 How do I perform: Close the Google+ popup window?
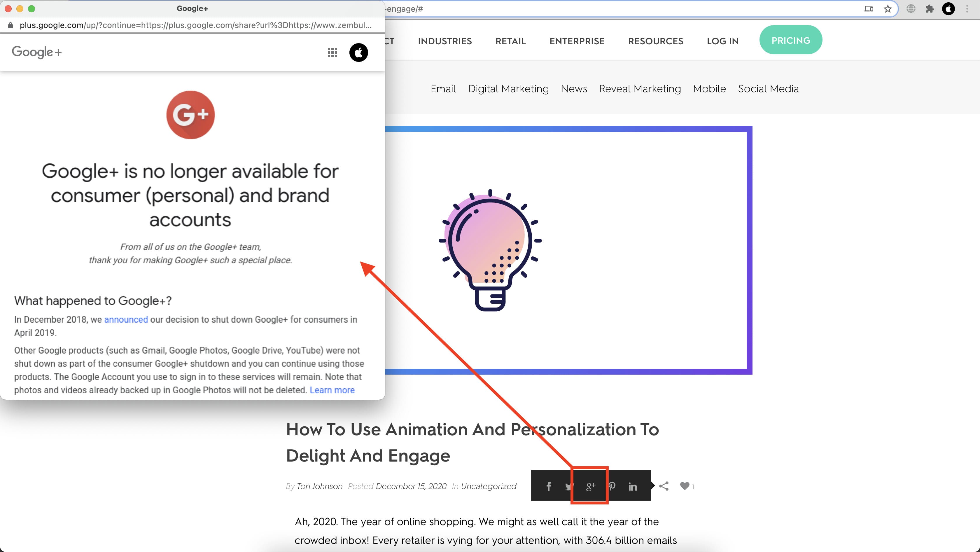coord(8,8)
